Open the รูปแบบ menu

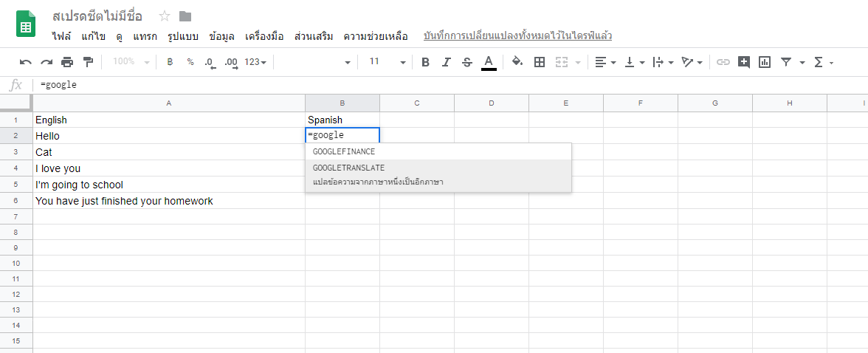click(x=183, y=37)
